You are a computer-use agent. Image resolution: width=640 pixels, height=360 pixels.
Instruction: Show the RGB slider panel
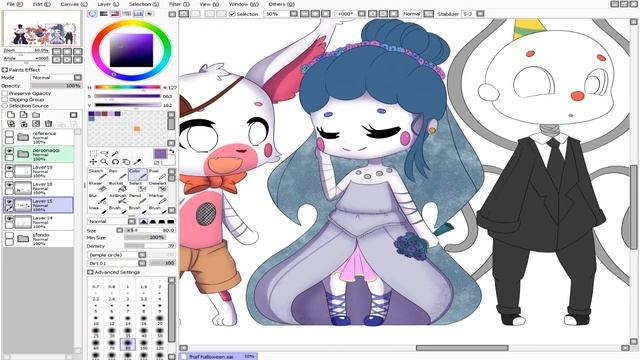[x=104, y=13]
